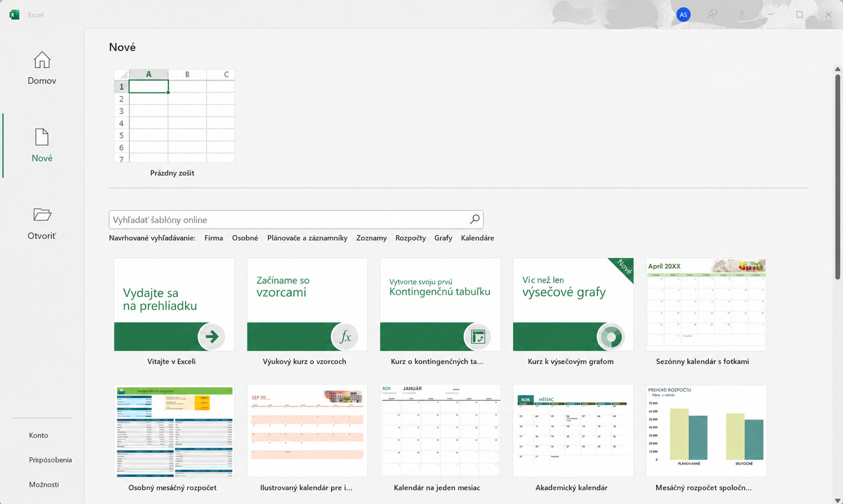Viewport: 843px width, 504px height.
Task: Select the Zoznamy suggestion
Action: (371, 238)
